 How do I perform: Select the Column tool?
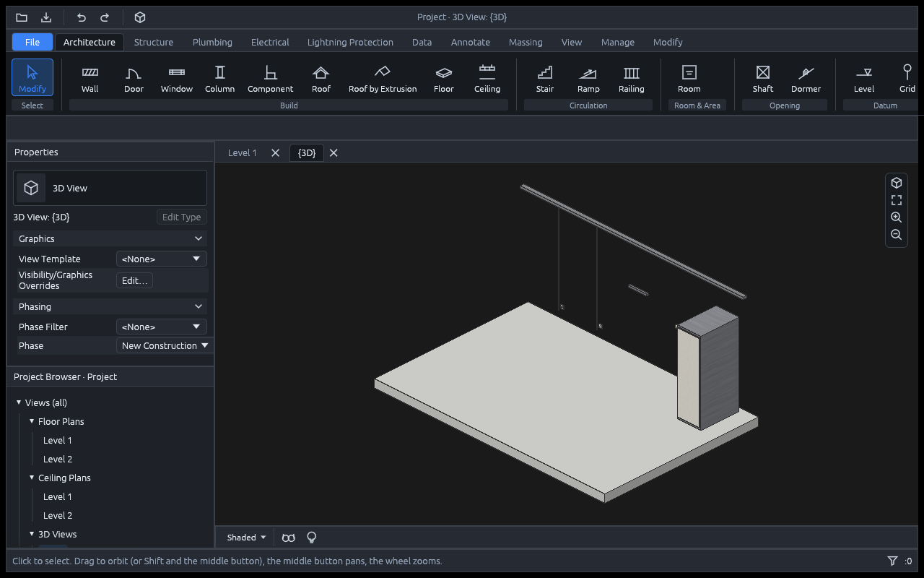(x=220, y=79)
